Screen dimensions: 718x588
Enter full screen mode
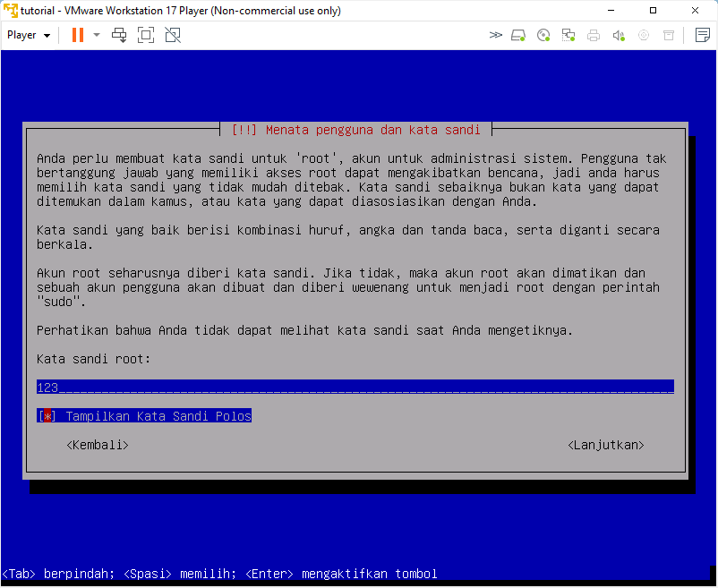click(x=146, y=35)
